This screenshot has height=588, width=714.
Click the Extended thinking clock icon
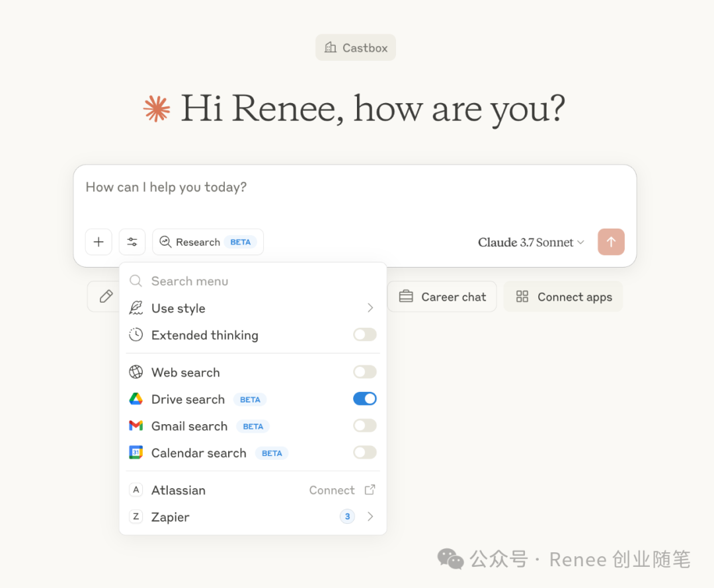(136, 335)
